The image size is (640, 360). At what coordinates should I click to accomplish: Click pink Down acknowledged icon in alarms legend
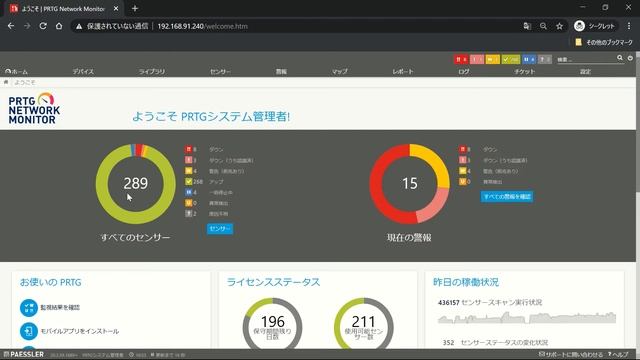pyautogui.click(x=462, y=160)
